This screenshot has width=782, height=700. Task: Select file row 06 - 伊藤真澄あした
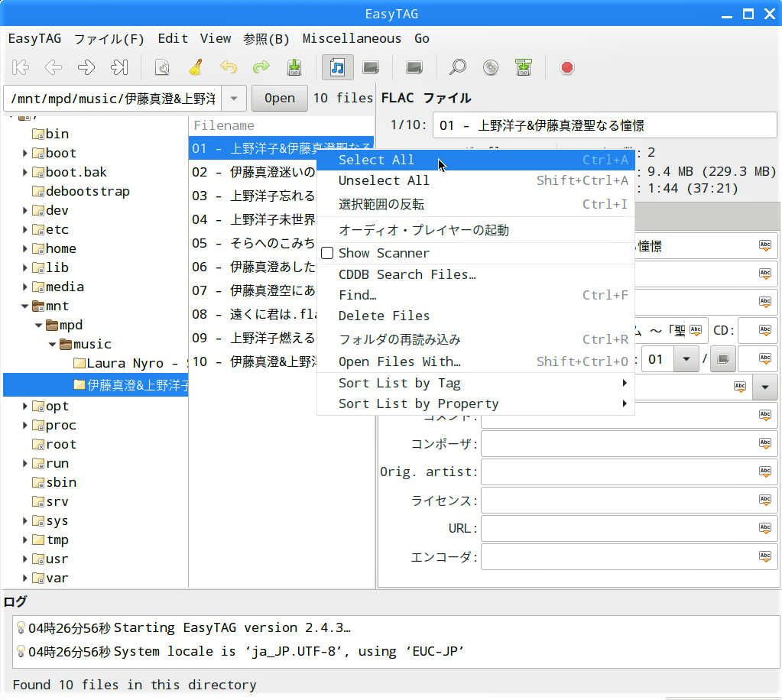(254, 267)
